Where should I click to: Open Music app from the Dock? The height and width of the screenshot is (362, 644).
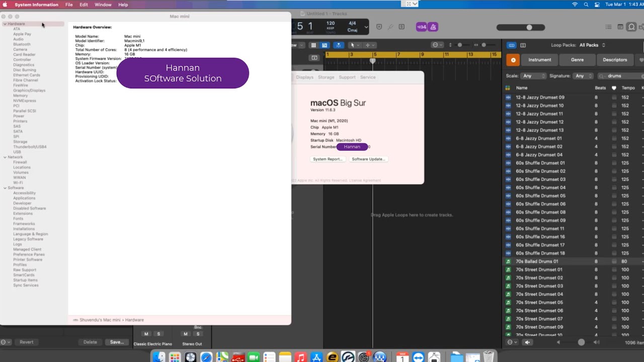coord(300,357)
